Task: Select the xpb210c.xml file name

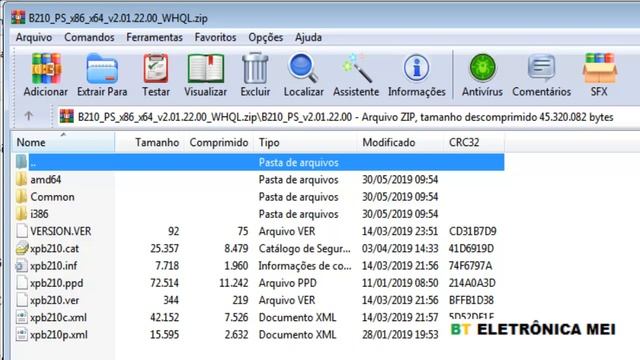Action: point(58,318)
